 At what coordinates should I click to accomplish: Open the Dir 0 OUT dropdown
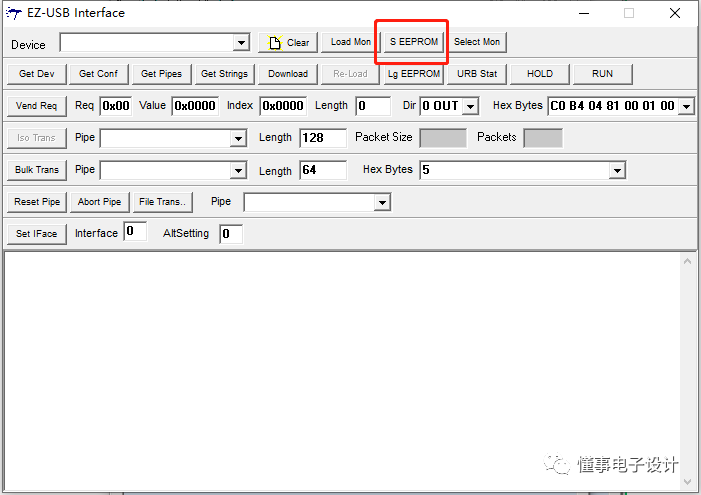point(470,106)
